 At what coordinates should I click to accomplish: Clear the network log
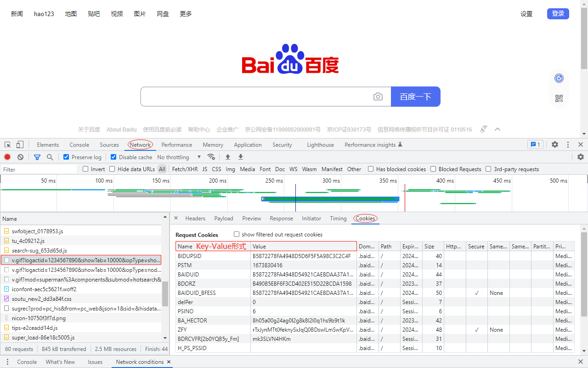click(20, 157)
